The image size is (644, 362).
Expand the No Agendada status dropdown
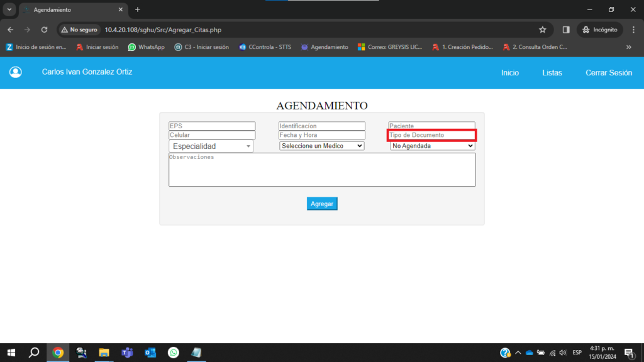pos(432,146)
